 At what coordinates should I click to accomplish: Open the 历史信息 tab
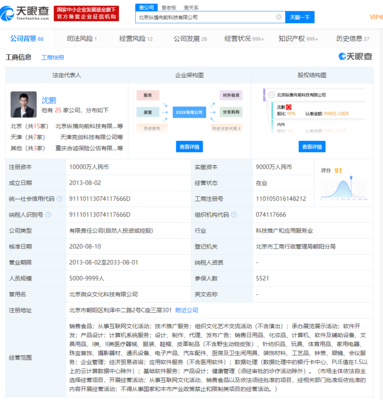353,39
